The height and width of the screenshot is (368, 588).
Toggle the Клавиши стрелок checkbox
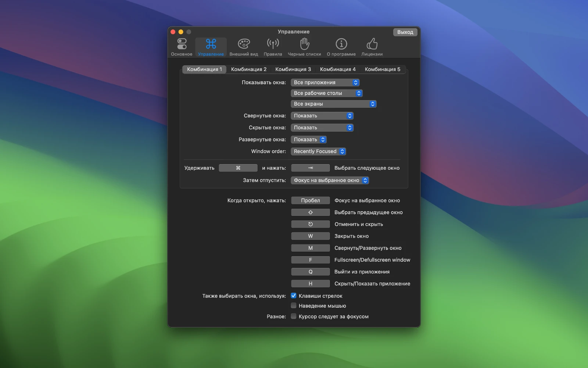pos(293,296)
